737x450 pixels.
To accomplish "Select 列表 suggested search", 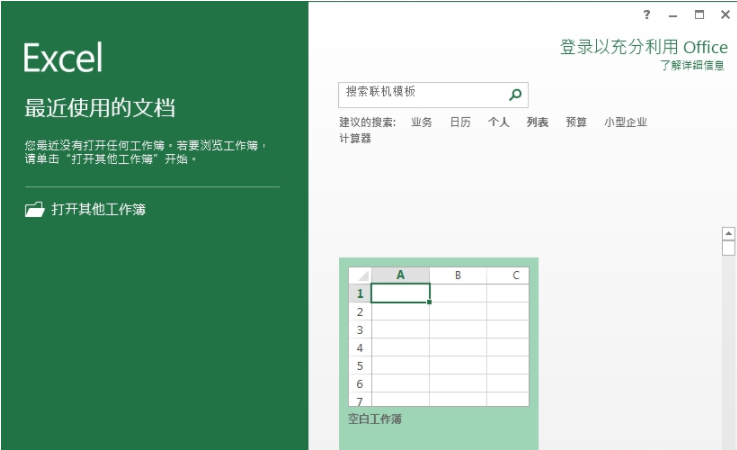I will tap(537, 122).
